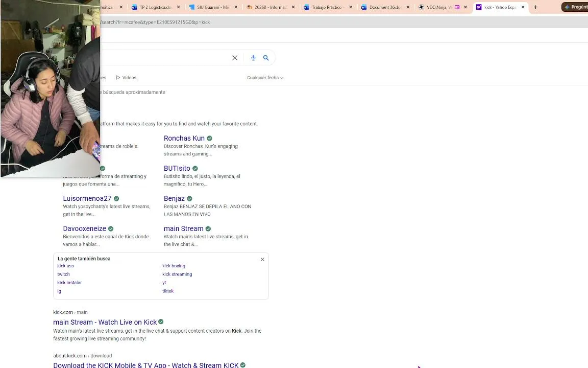The image size is (588, 368).
Task: Click the webcam overlay video thumbnail
Action: [x=50, y=88]
